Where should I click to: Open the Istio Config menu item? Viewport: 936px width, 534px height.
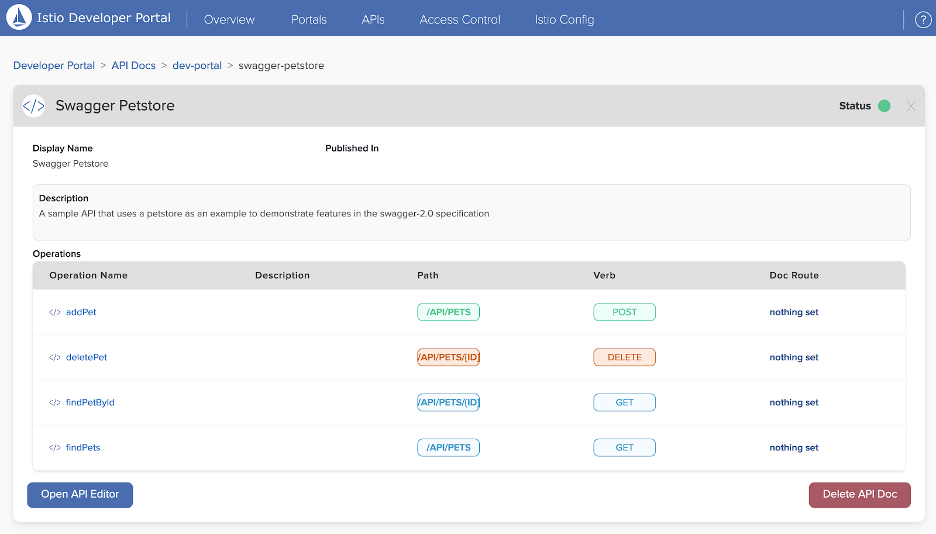[564, 20]
